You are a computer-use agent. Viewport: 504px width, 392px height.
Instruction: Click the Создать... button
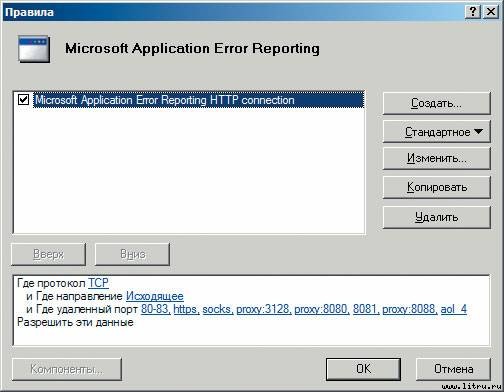coord(436,103)
